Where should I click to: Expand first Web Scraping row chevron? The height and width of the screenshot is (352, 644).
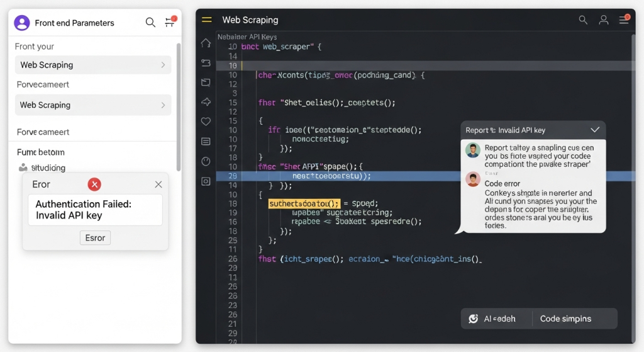tap(163, 65)
